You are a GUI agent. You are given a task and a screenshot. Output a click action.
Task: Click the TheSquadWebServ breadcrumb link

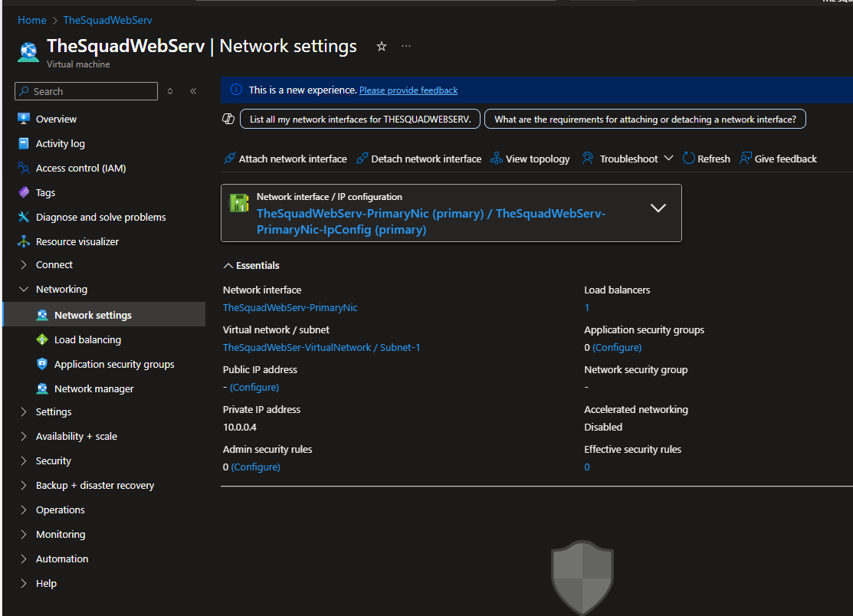pos(108,20)
